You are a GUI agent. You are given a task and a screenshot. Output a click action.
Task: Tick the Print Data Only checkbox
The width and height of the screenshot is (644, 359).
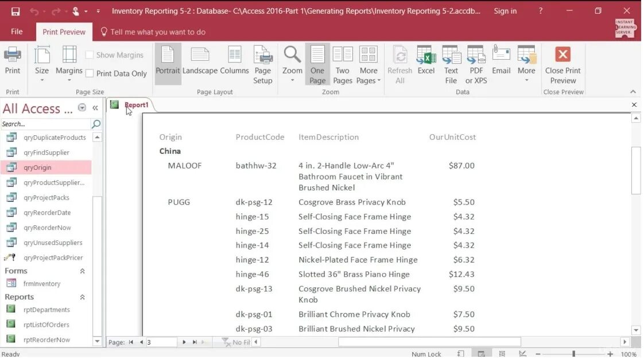pyautogui.click(x=90, y=73)
